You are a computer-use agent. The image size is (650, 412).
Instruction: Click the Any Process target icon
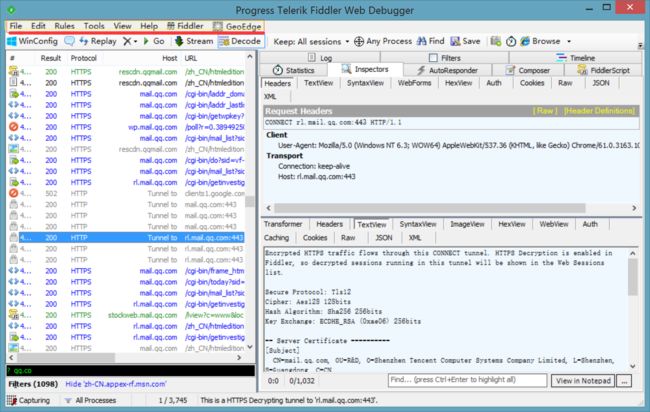pyautogui.click(x=359, y=41)
